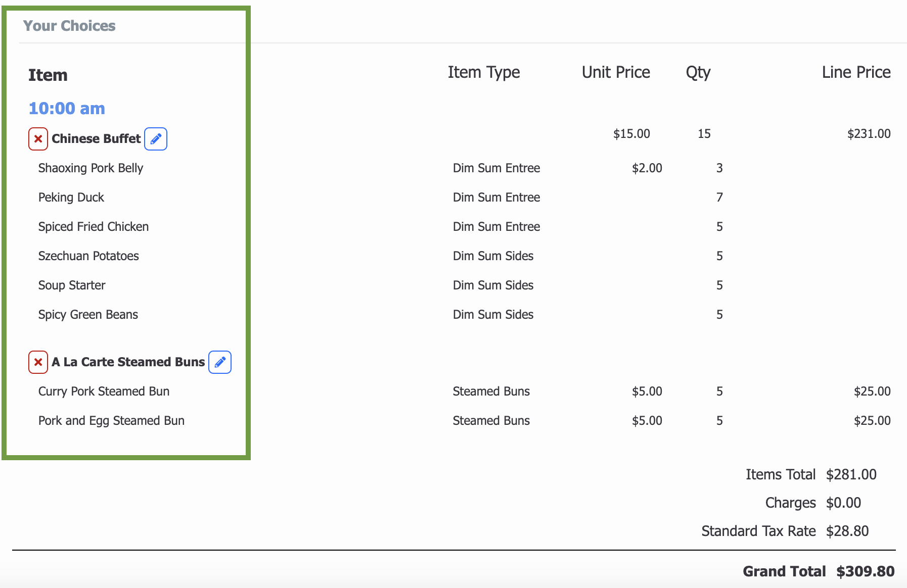Select the Chinese Buffet title
The image size is (907, 588).
(x=96, y=139)
